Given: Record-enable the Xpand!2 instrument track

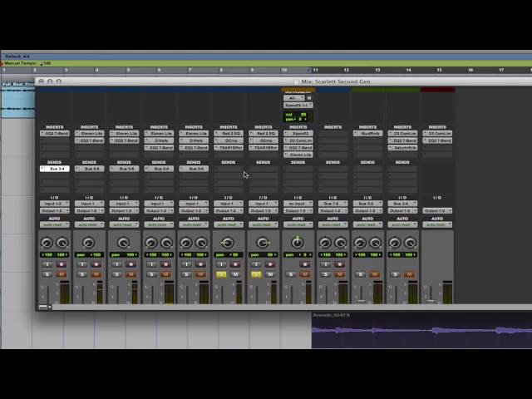Looking at the screenshot, I should pyautogui.click(x=305, y=264).
